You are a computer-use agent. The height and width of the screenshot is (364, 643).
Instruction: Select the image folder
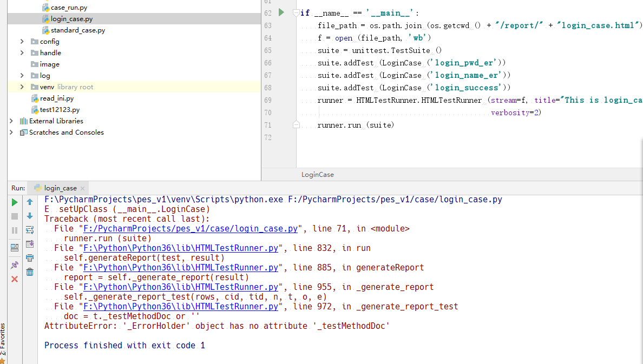click(50, 64)
